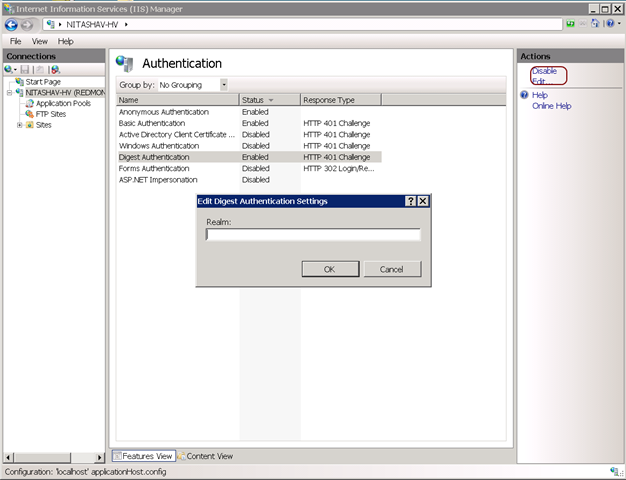626x480 pixels.
Task: Click the Disable action link
Action: pos(544,71)
